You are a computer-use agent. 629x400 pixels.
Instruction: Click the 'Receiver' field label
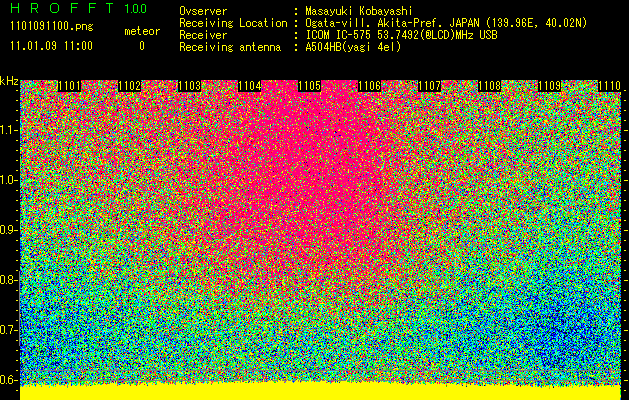[203, 35]
